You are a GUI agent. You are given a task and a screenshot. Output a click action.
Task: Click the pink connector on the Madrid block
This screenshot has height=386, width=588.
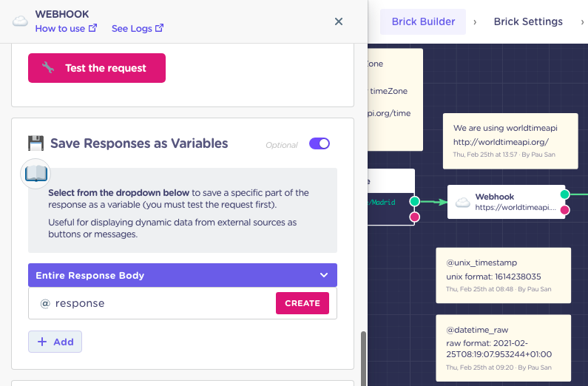414,217
